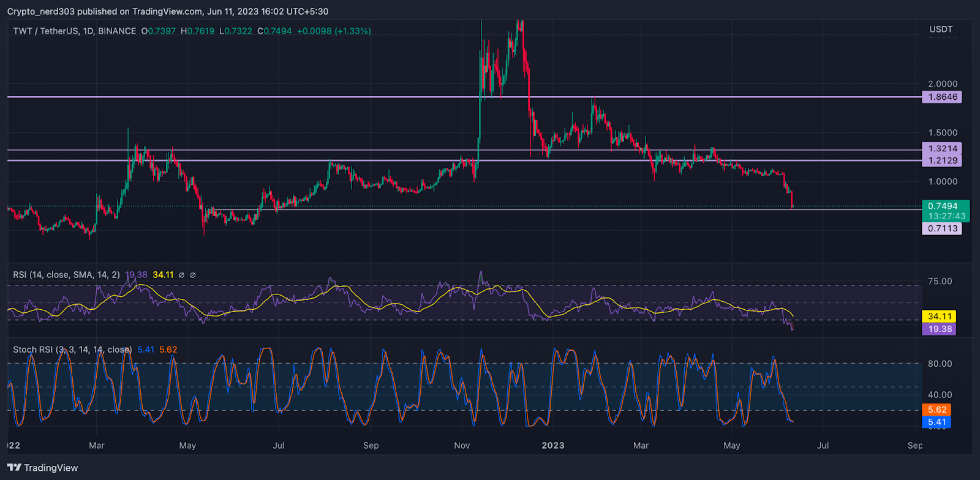Click the 80.00 Stoch RSI axis label
980x480 pixels.
(940, 364)
